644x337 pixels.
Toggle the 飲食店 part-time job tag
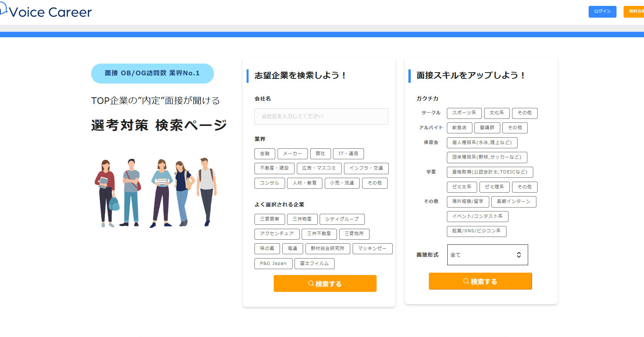click(x=459, y=128)
